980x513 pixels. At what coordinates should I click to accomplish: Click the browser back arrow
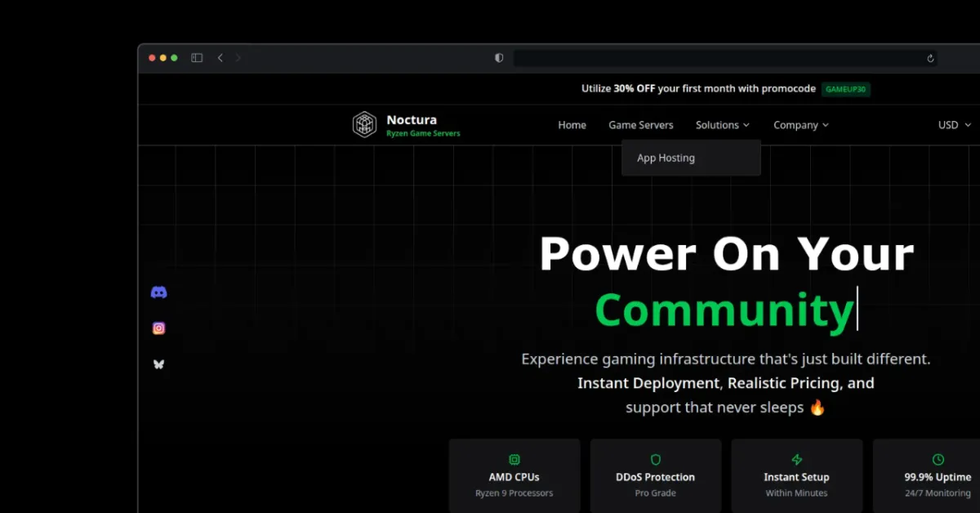click(x=220, y=58)
